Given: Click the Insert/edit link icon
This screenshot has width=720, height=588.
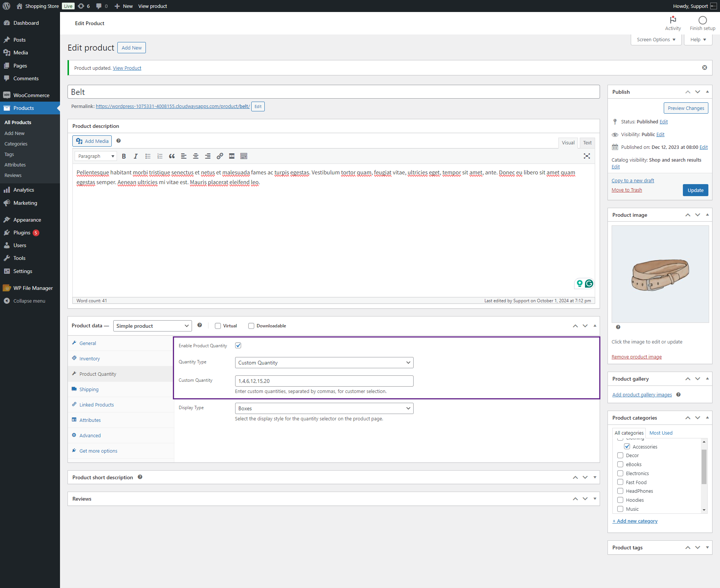Looking at the screenshot, I should pos(220,156).
